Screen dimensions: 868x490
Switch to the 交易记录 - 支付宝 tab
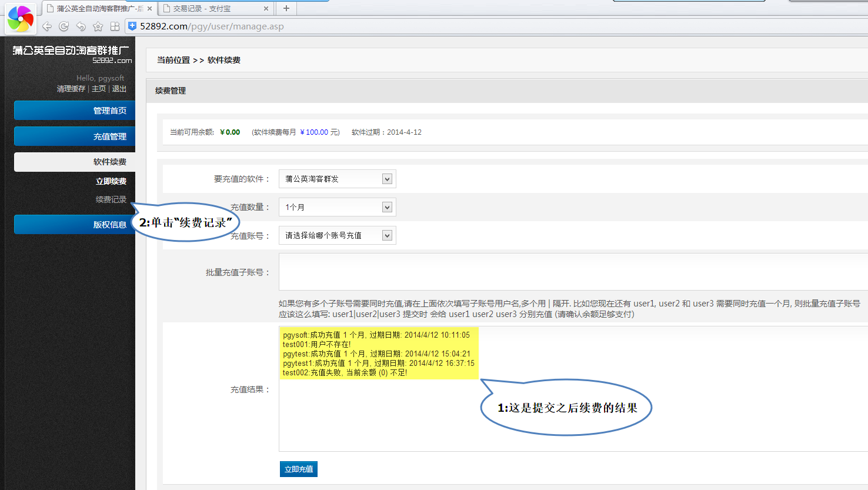tap(216, 9)
